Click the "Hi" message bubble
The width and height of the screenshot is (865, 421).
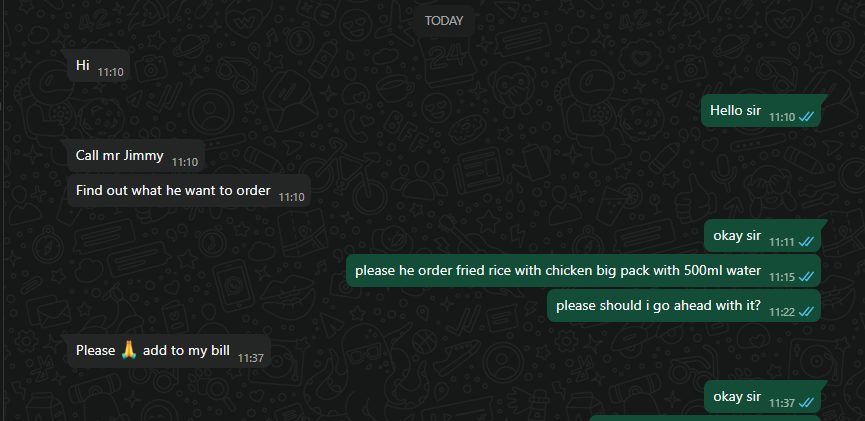tap(98, 66)
